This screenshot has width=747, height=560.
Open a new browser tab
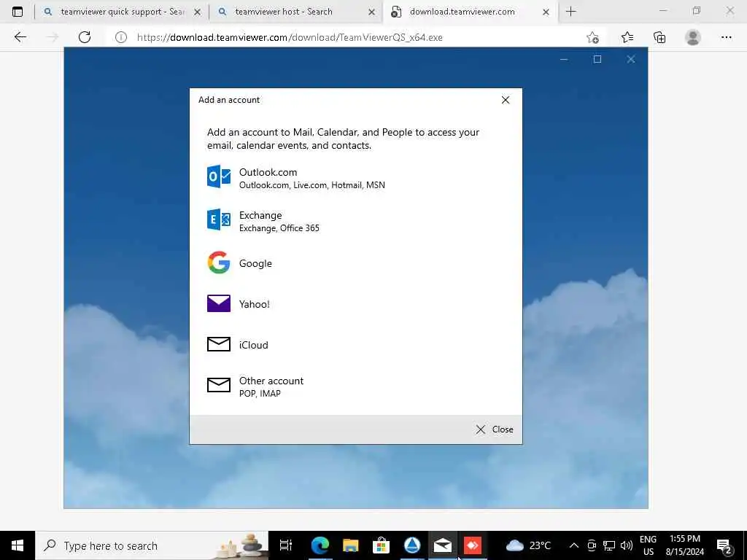570,12
